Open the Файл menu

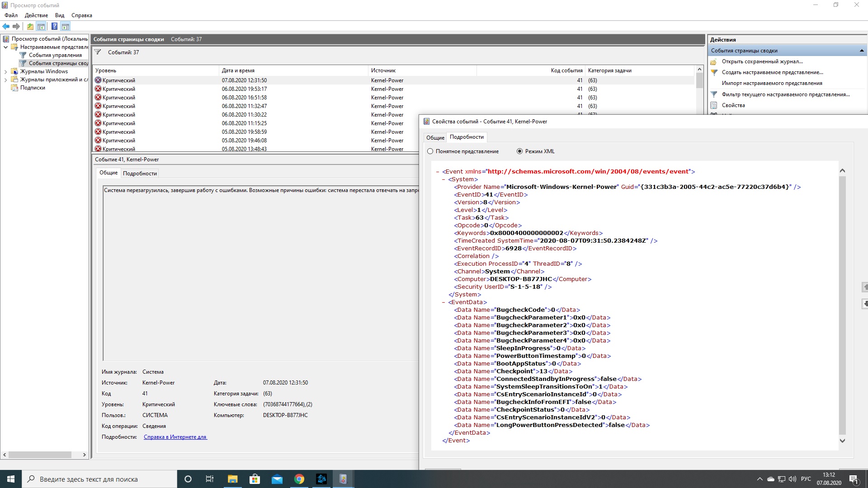click(11, 15)
